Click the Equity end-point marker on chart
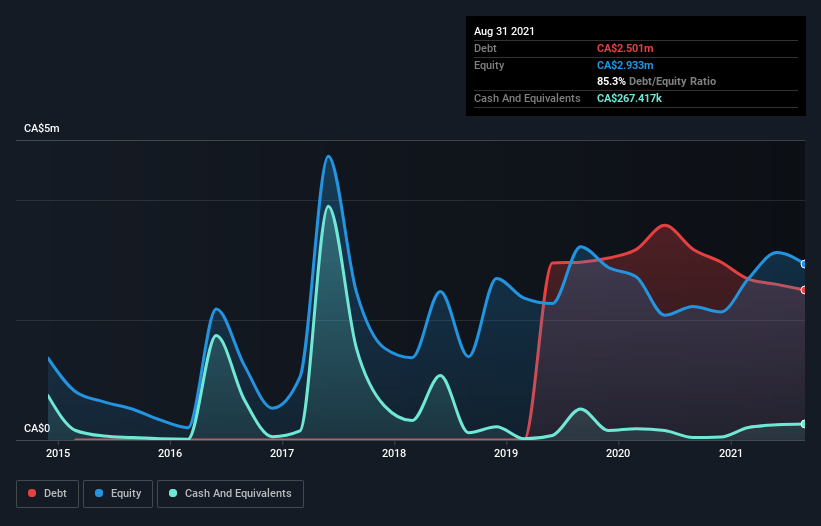 click(x=804, y=264)
